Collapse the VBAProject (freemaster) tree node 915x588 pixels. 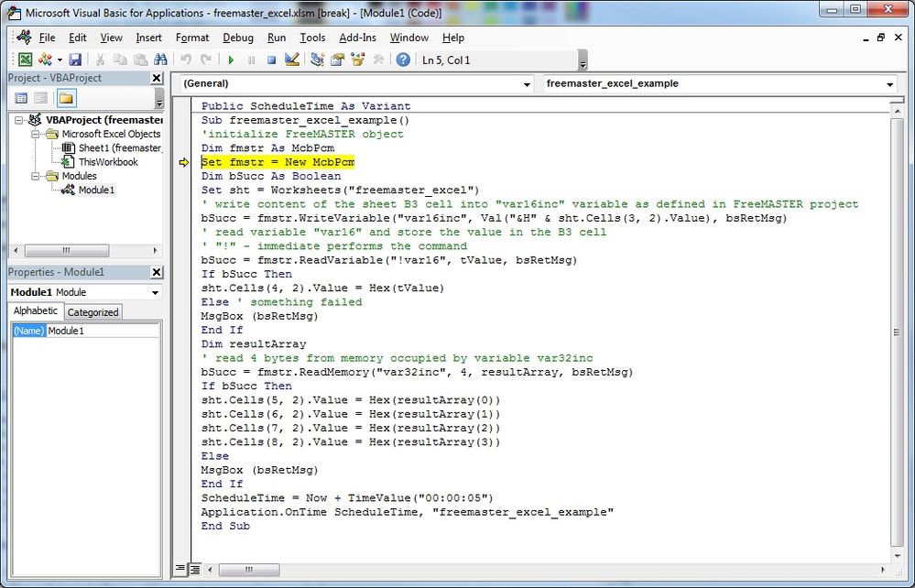pos(18,120)
